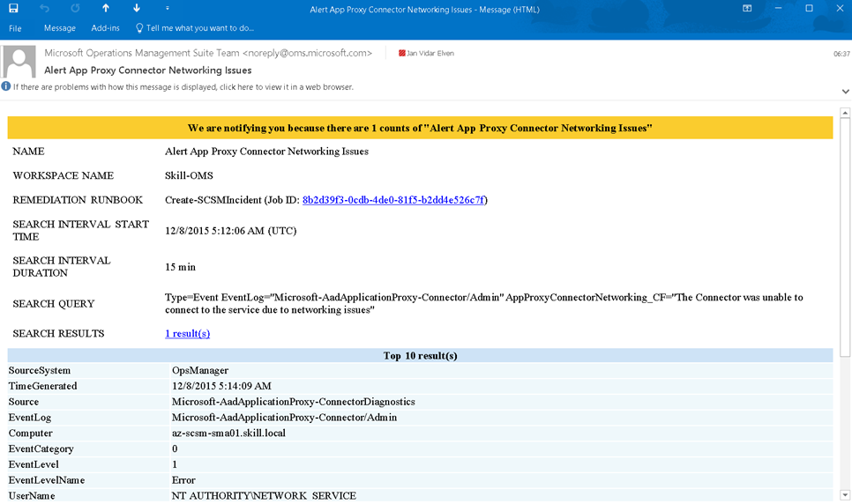The image size is (852, 504).
Task: Open Customize Quick Access Toolbar dropdown
Action: click(x=168, y=8)
